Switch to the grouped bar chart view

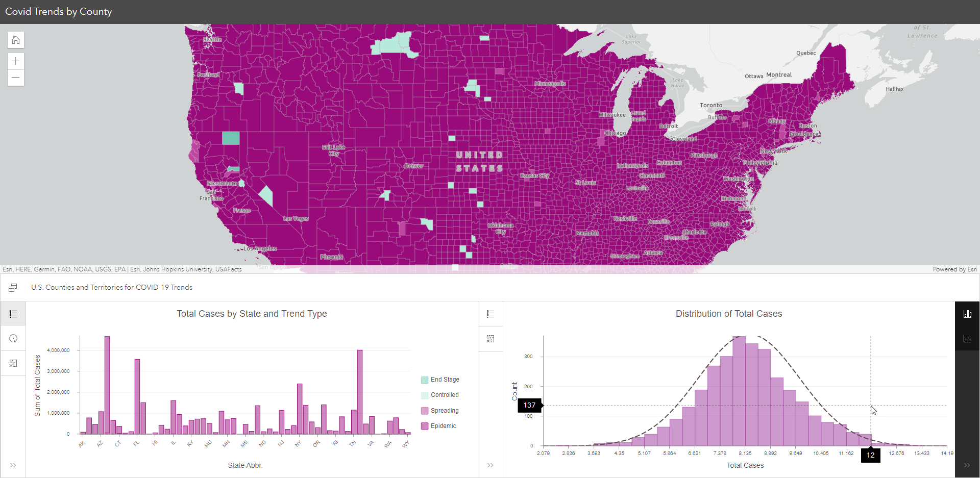coord(968,313)
